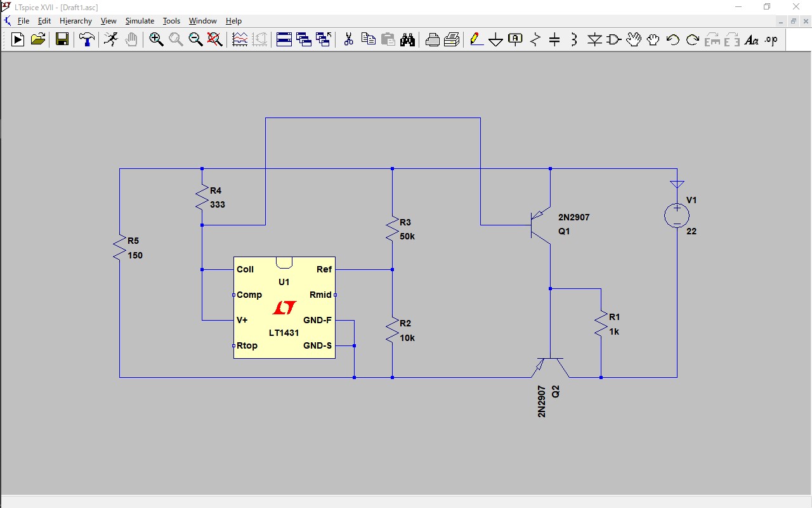Place a capacitor
This screenshot has height=508, width=812.
[x=555, y=39]
